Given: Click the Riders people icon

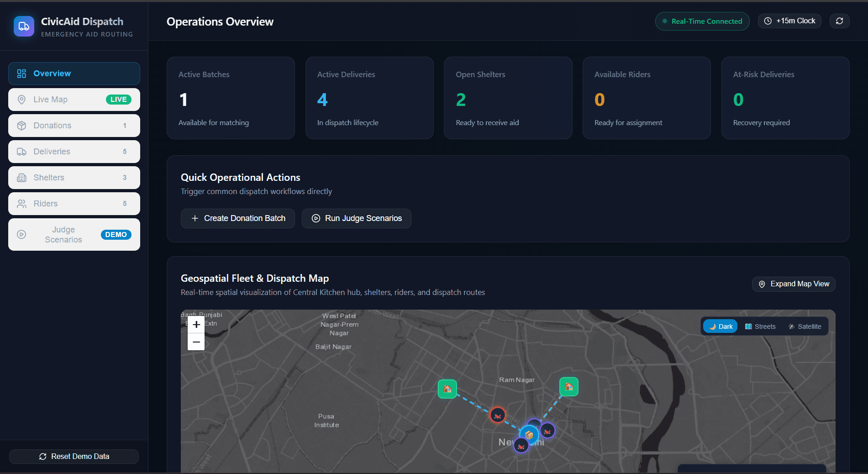Looking at the screenshot, I should pyautogui.click(x=21, y=204).
